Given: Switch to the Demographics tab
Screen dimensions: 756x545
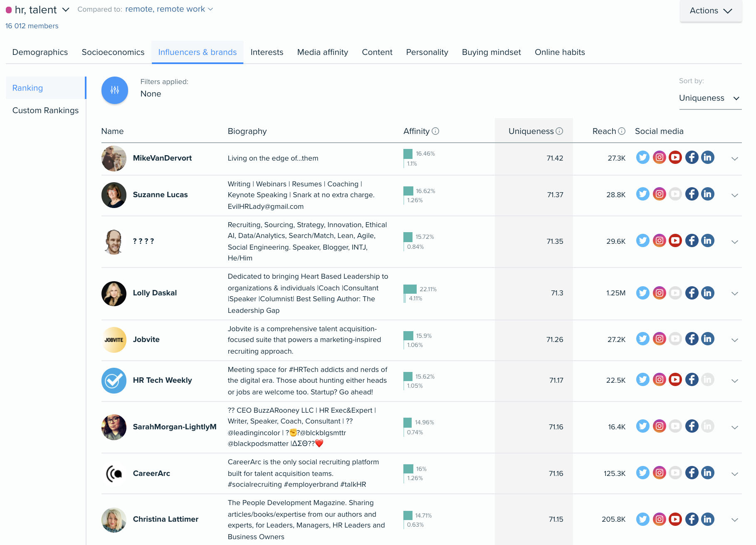Looking at the screenshot, I should tap(40, 52).
